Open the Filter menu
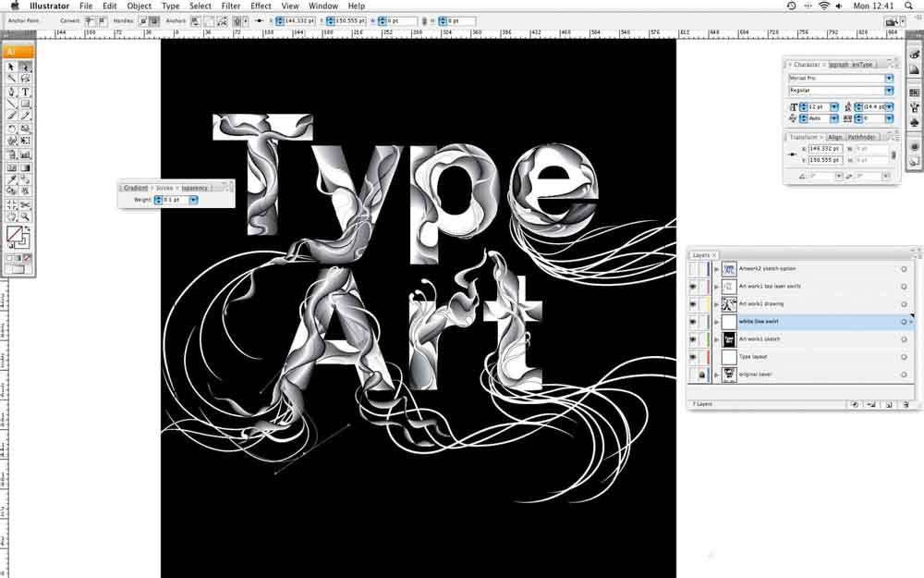The width and height of the screenshot is (924, 578). pyautogui.click(x=230, y=6)
